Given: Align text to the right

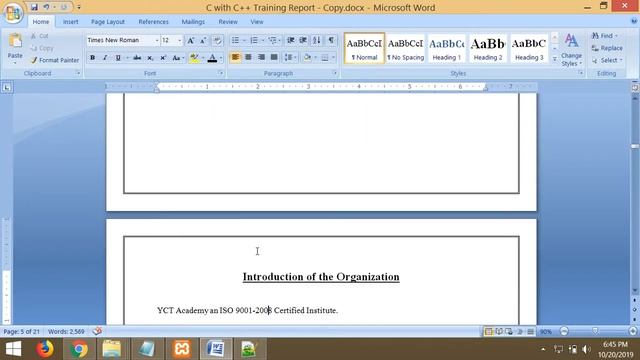Looking at the screenshot, I should 261,58.
